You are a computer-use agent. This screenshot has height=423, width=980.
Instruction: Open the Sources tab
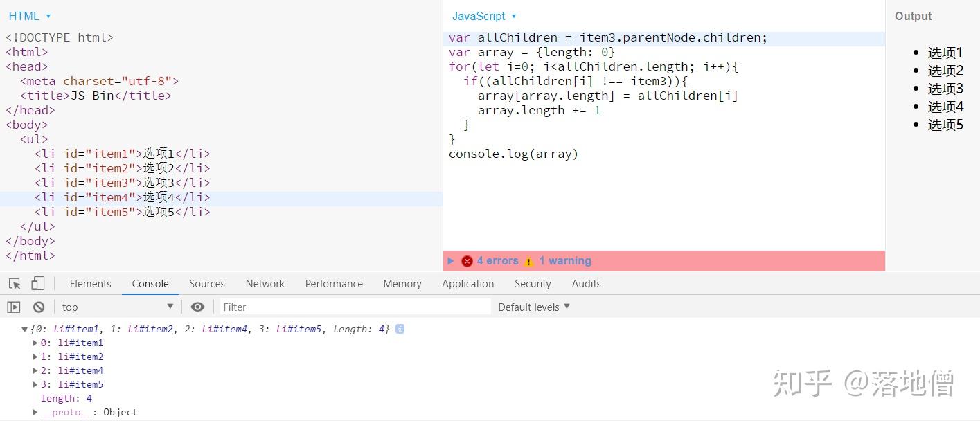(207, 284)
